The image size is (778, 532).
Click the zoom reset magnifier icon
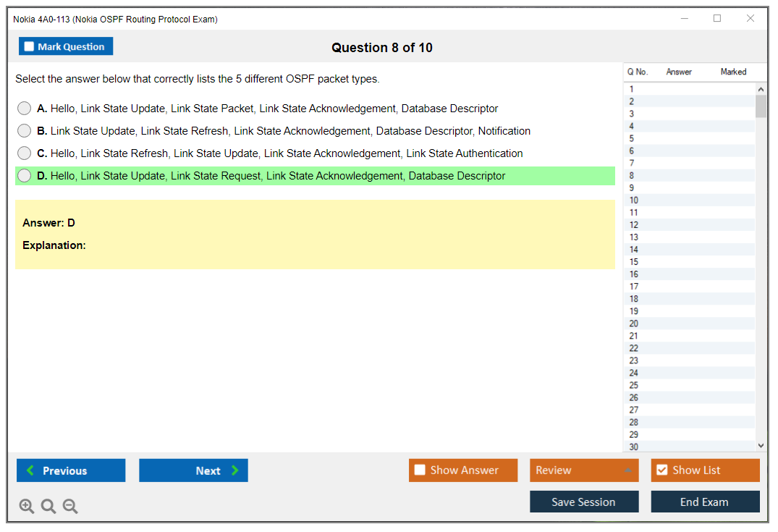point(48,507)
